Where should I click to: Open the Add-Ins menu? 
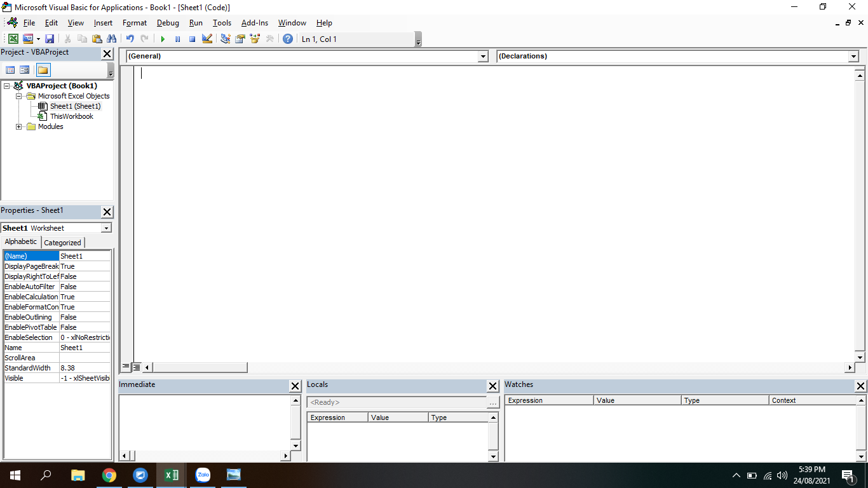point(255,23)
